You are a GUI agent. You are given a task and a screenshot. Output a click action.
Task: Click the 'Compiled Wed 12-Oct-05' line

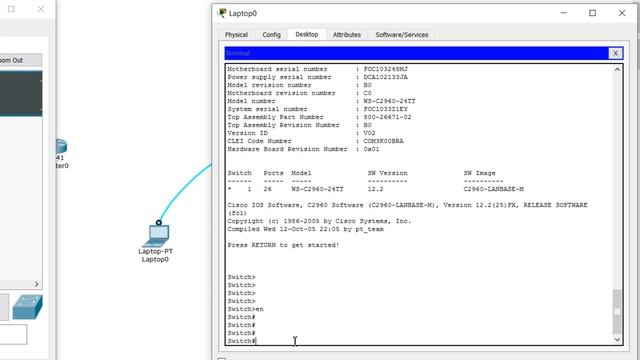[x=305, y=229]
